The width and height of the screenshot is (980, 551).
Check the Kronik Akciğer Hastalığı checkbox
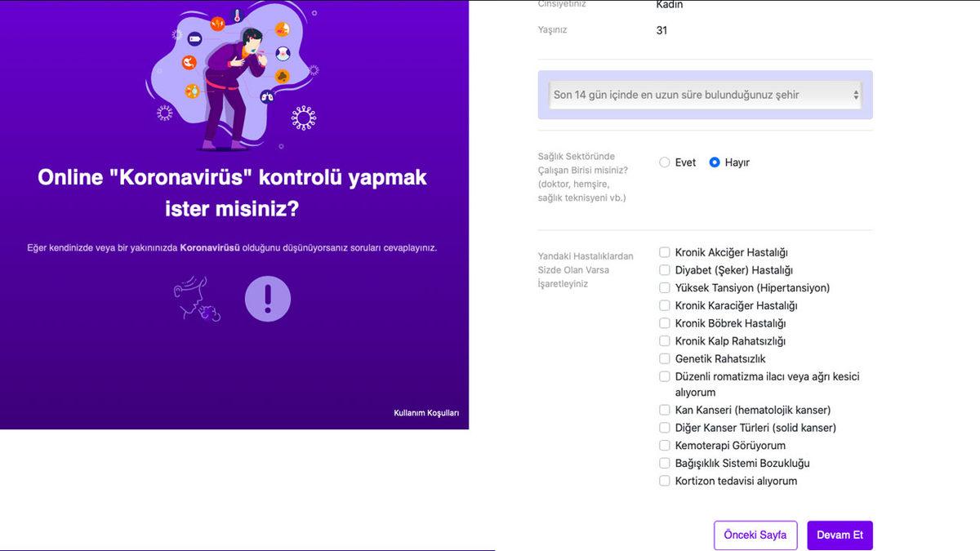coord(665,251)
